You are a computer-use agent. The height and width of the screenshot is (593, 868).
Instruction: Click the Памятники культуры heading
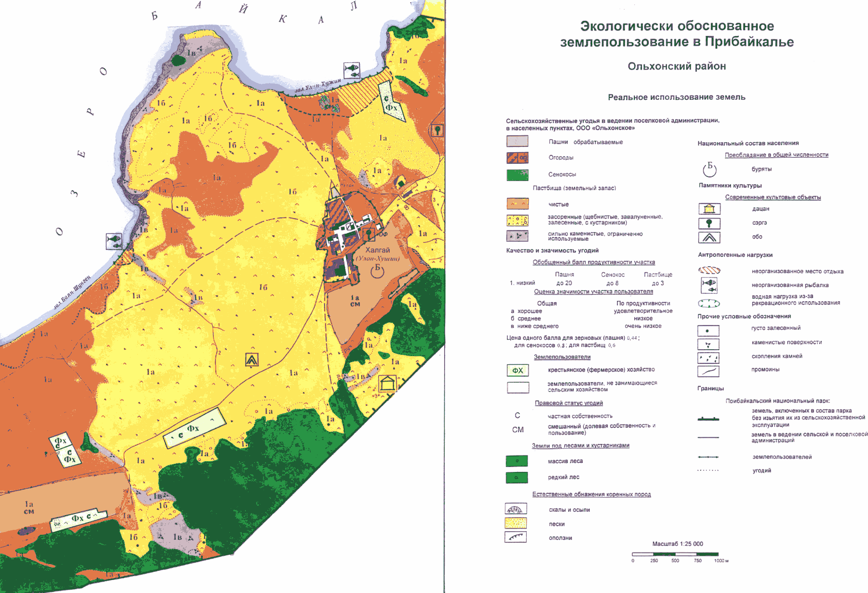coord(730,185)
